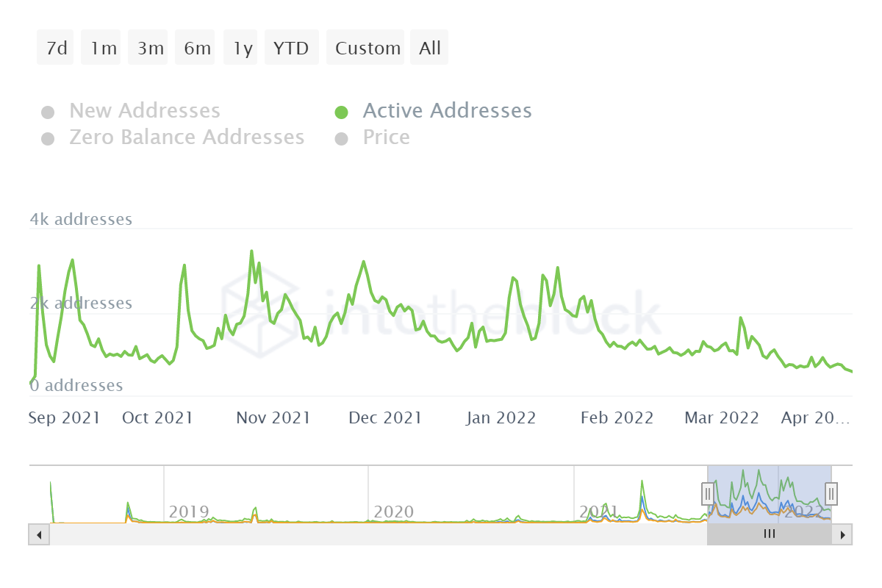Enable the Zero Balance Addresses series
The height and width of the screenshot is (588, 882).
coord(186,137)
